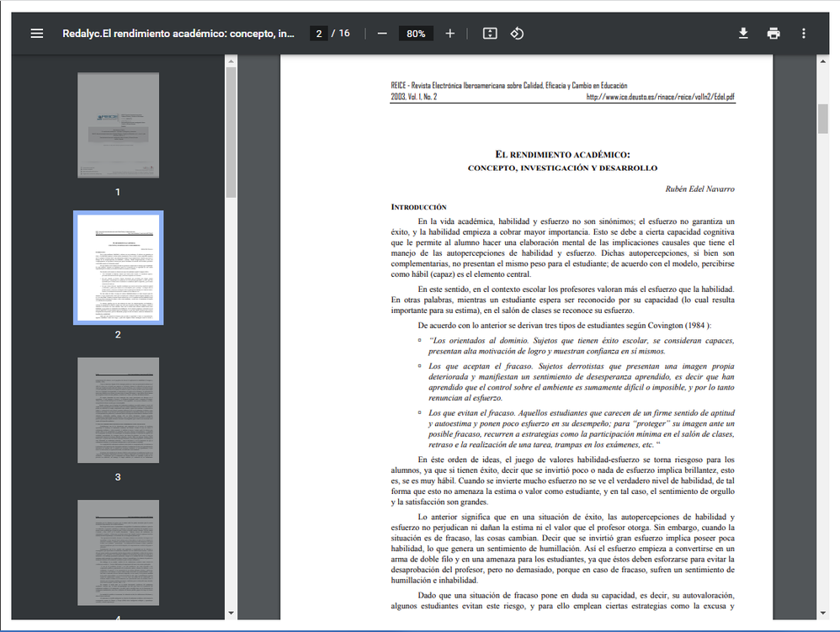
Task: Click subtitle 'CONCEPTO, INVESTIGACIÓN Y DESARROLLO'
Action: point(562,168)
